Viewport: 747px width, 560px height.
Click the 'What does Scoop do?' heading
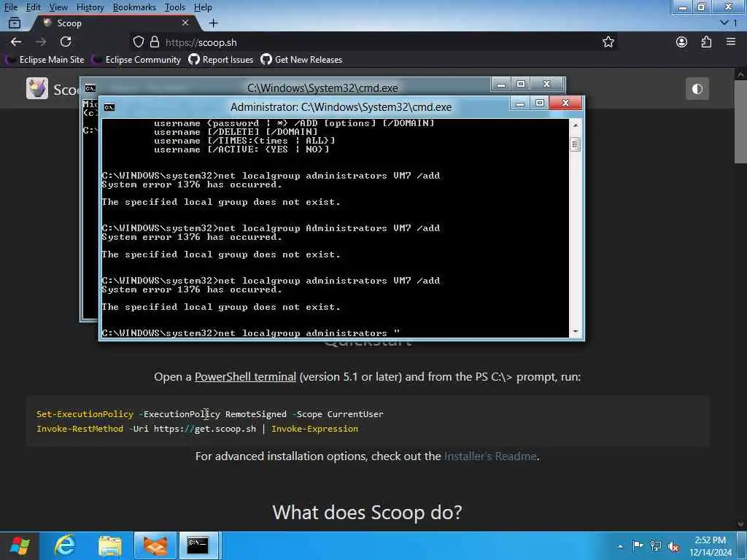coord(367,513)
